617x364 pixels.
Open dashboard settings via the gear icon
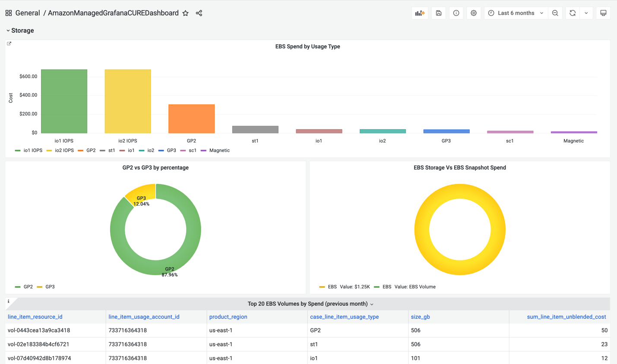coord(473,13)
